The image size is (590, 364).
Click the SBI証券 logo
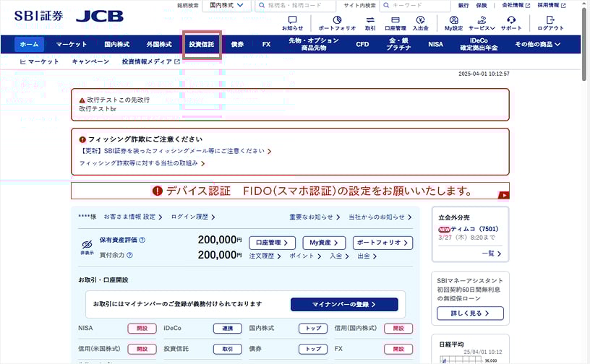[39, 16]
